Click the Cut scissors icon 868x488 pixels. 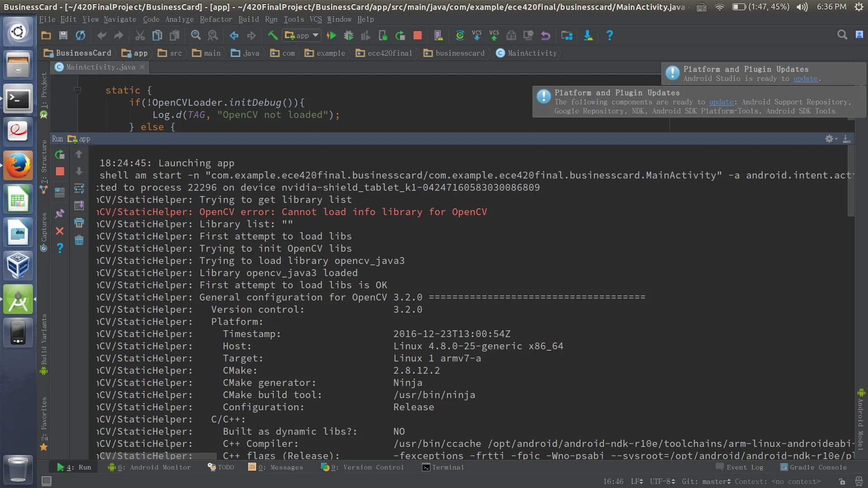point(140,35)
